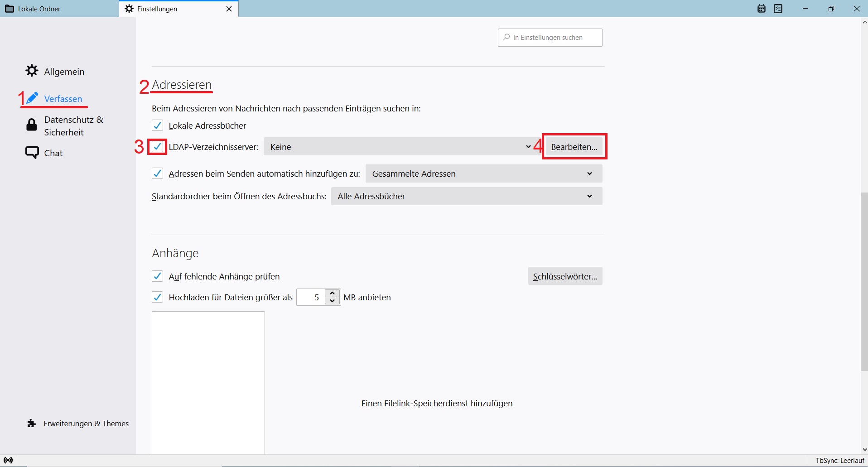868x467 pixels.
Task: Select the Einstellungen tab
Action: click(178, 9)
